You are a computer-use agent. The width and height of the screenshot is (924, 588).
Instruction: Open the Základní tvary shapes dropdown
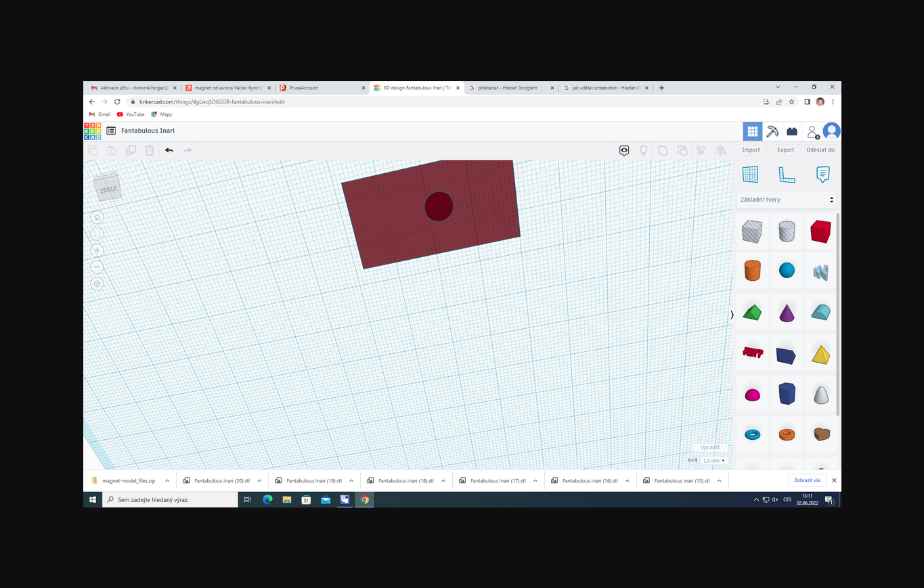pos(787,200)
